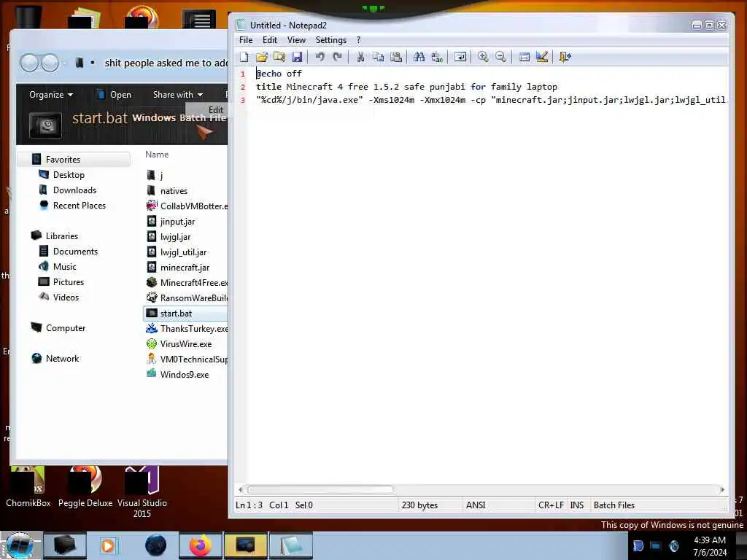Open Peggle Deluxe desktop shortcut
The height and width of the screenshot is (560, 747).
click(x=85, y=486)
